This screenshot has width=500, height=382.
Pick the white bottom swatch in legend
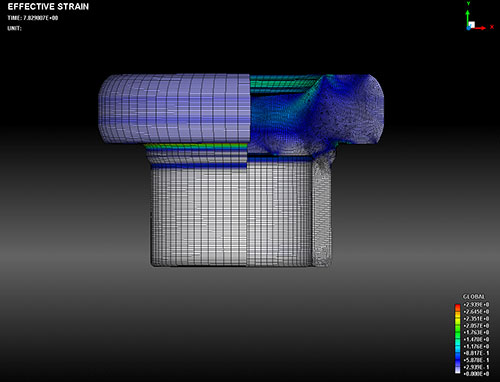pos(457,370)
